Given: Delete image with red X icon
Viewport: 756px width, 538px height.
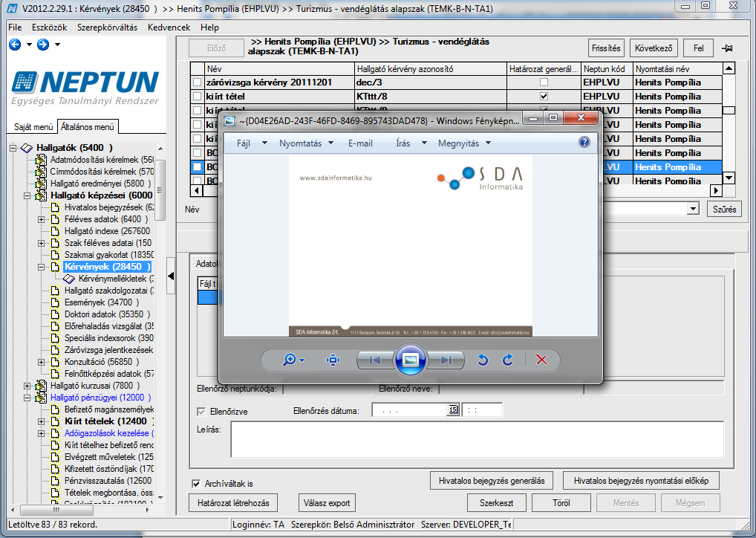Looking at the screenshot, I should (541, 360).
